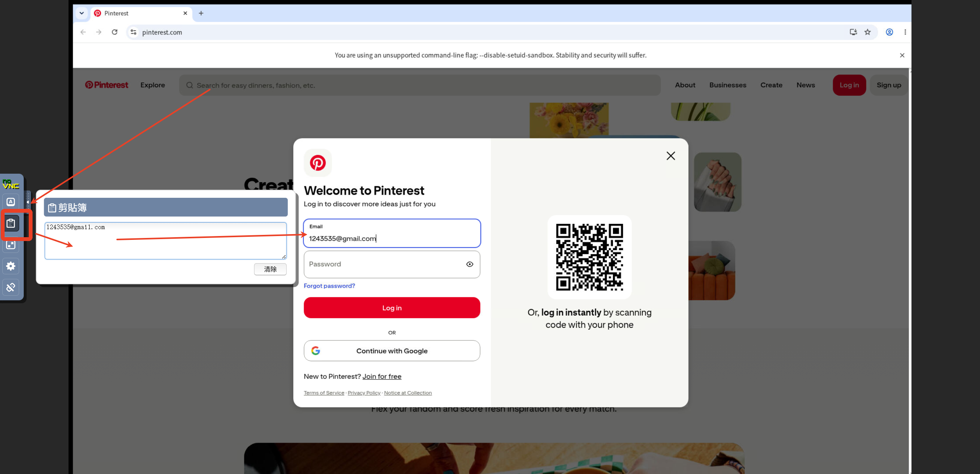Open a new browser tab
The image size is (980, 474).
(x=201, y=13)
